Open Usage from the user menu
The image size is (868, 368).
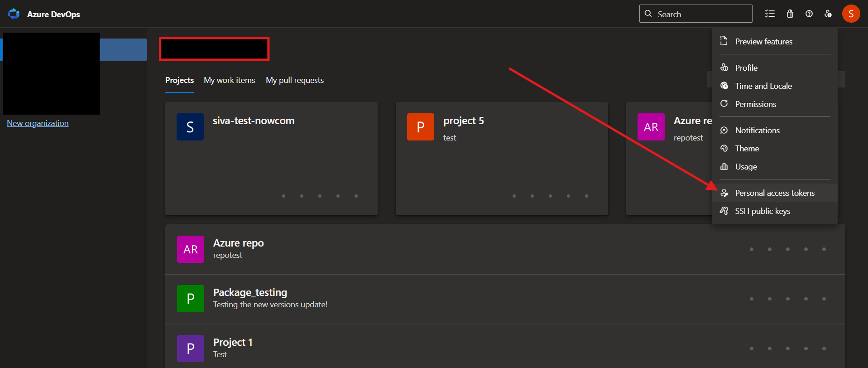775,166
